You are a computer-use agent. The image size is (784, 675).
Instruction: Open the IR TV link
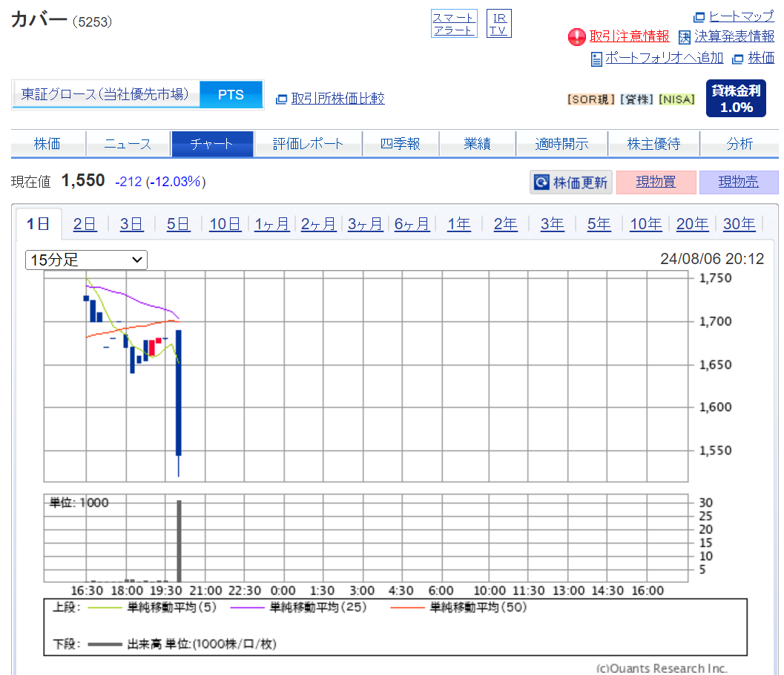click(x=499, y=24)
